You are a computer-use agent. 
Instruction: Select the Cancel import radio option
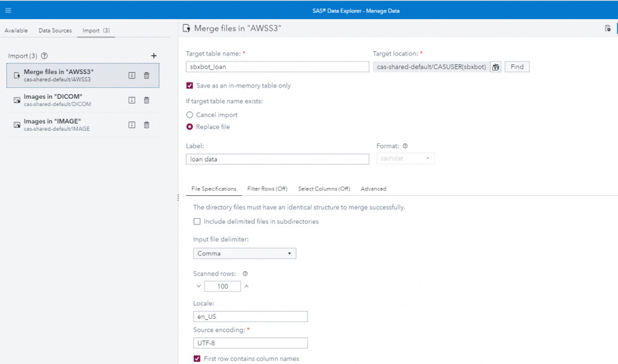[190, 115]
